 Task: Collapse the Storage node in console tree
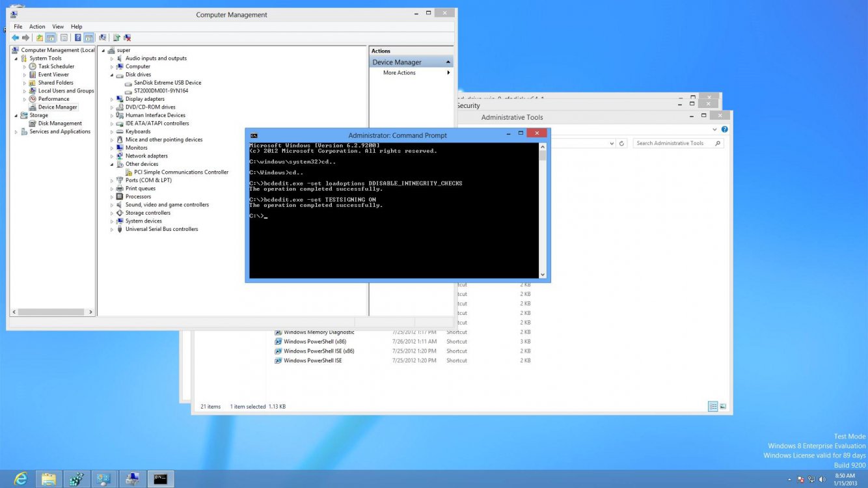pyautogui.click(x=17, y=115)
